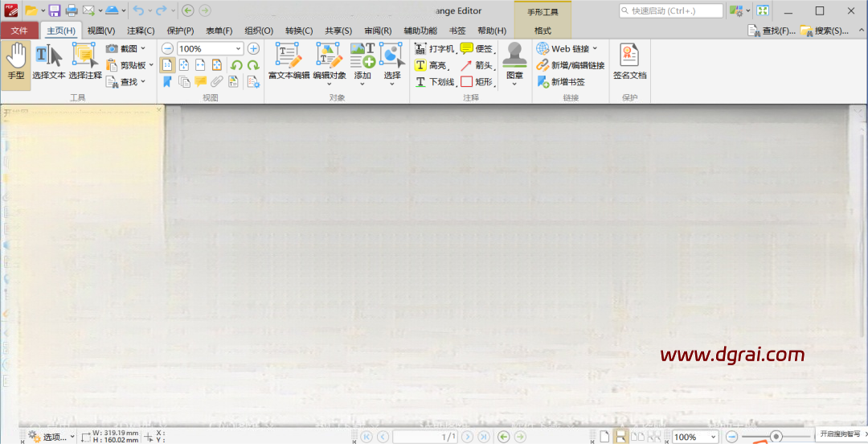
Task: Open the Web Links (Web 链接) dropdown
Action: click(x=595, y=49)
